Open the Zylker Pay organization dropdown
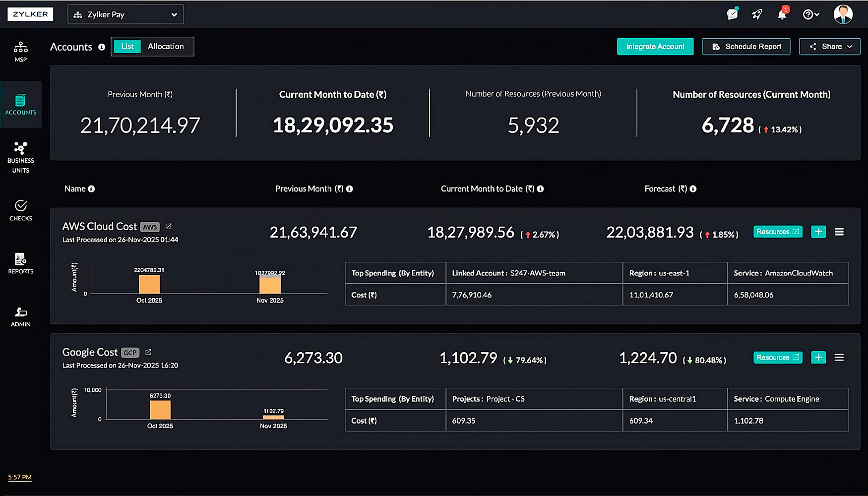This screenshot has height=496, width=868. pos(125,14)
